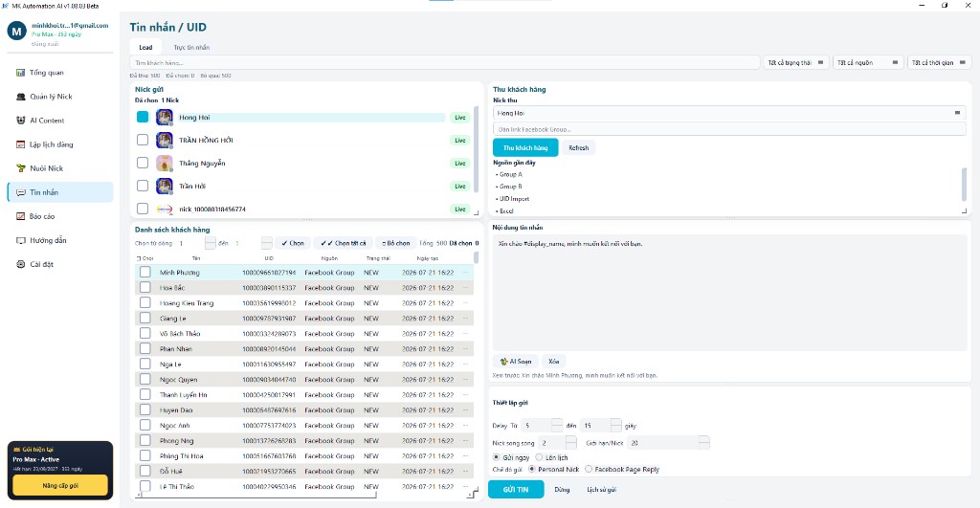Image resolution: width=980 pixels, height=508 pixels.
Task: Click TRẦN HỒNG HỚI nick avatar
Action: coord(165,140)
